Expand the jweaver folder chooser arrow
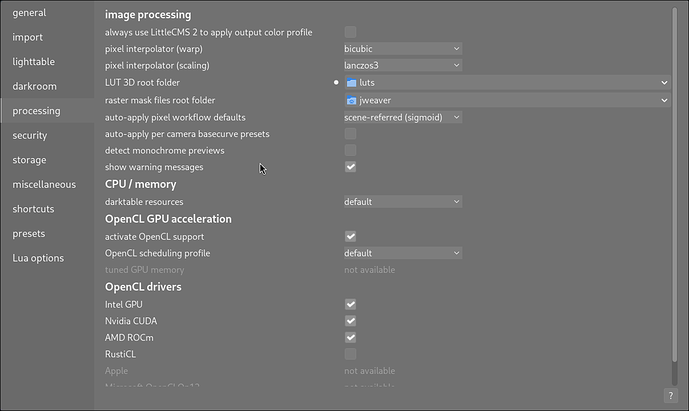The height and width of the screenshot is (411, 689). pyautogui.click(x=663, y=100)
